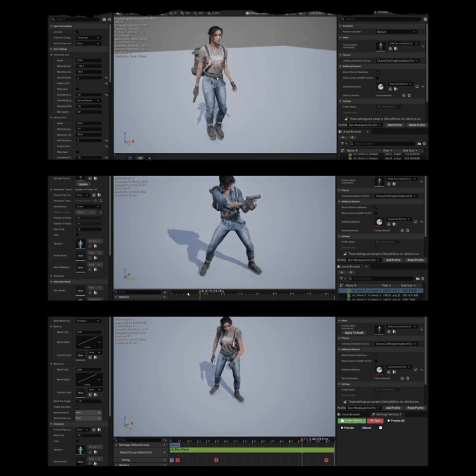Collapse the Horizontal Axis section
The image size is (476, 476).
click(51, 55)
